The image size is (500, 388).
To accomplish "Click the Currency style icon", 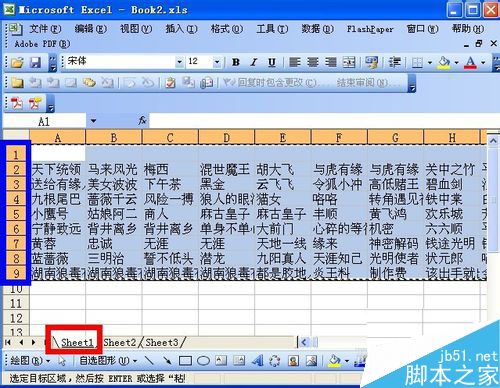I will click(371, 62).
